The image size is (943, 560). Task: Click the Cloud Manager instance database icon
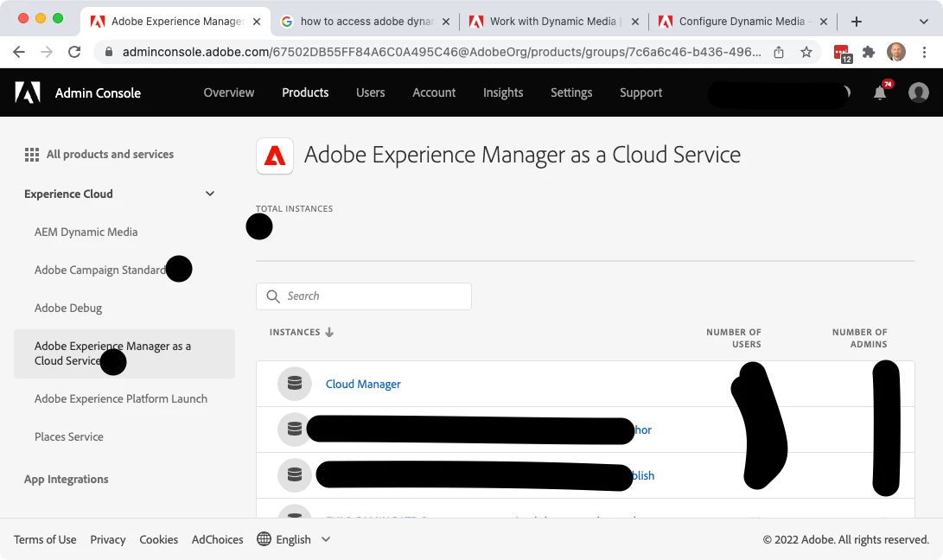click(x=295, y=384)
